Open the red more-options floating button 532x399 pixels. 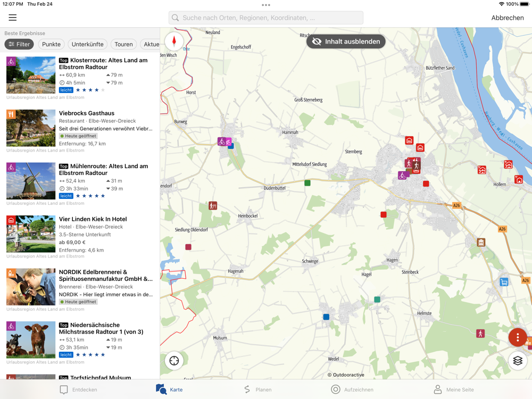point(518,337)
